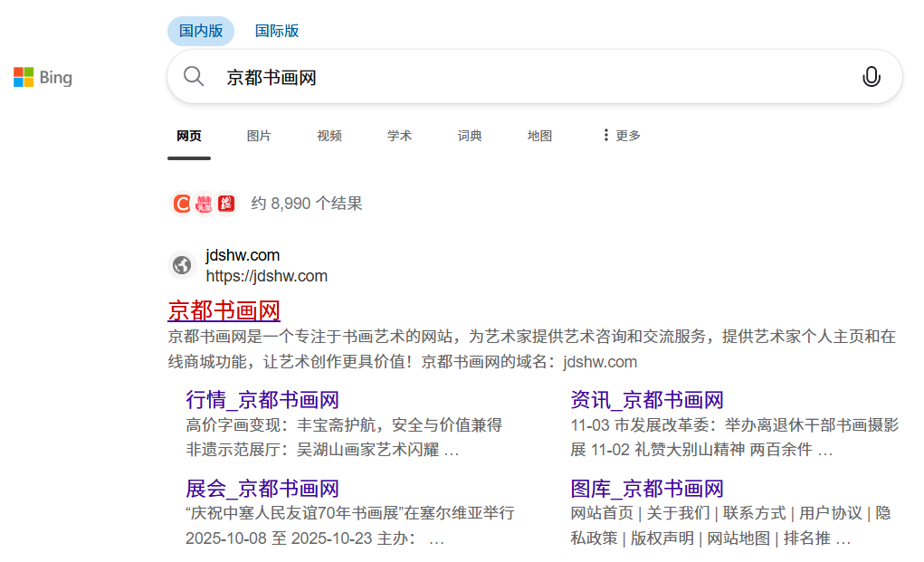Viewport: 924px width, 562px height.
Task: Switch to 国际版 international version
Action: (277, 31)
